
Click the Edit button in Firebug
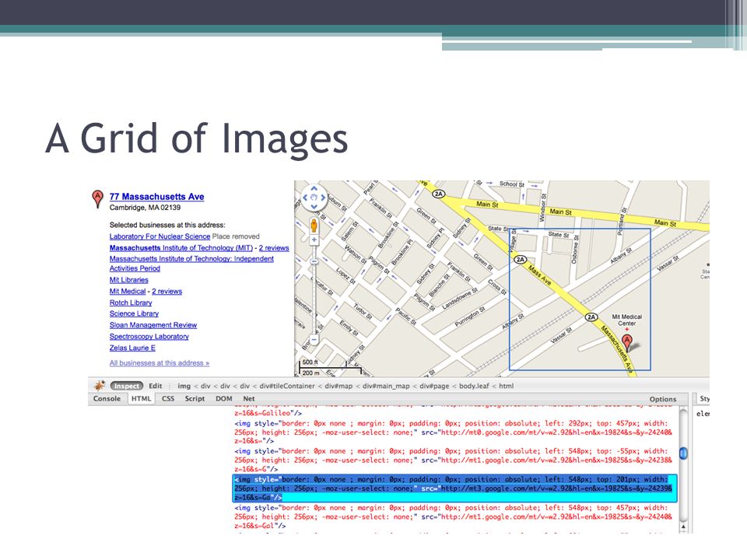click(156, 386)
